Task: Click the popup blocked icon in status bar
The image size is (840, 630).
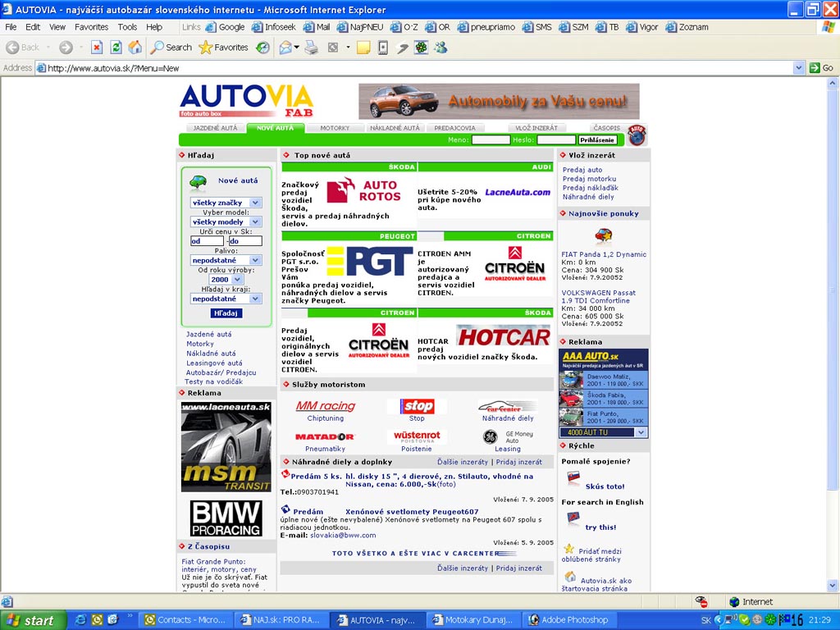Action: [701, 601]
